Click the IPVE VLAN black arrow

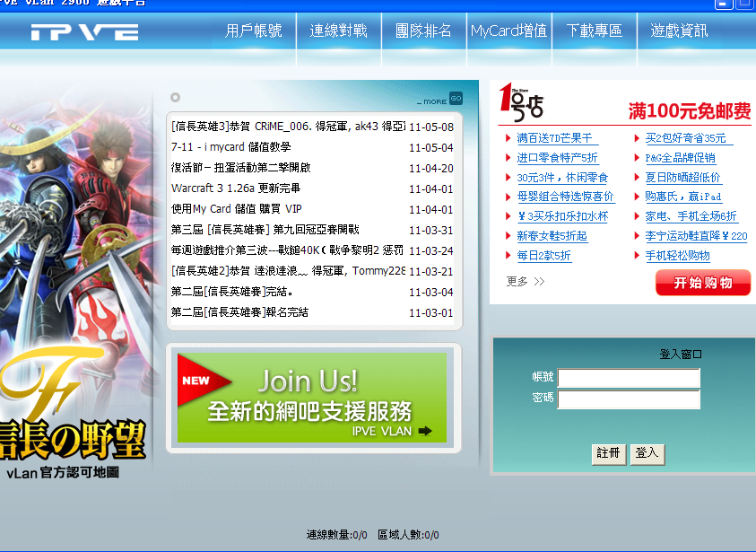pyautogui.click(x=425, y=431)
